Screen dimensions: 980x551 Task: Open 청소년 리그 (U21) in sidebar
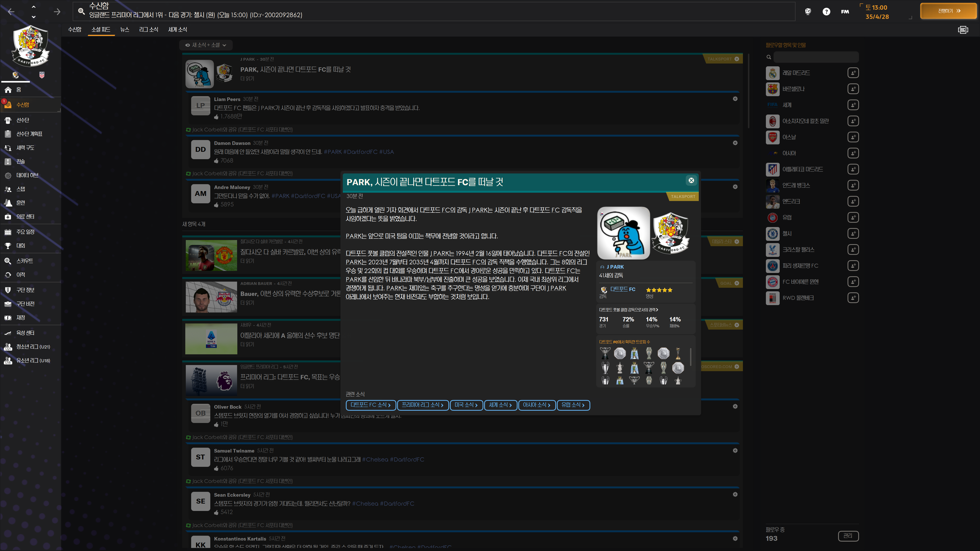30,347
